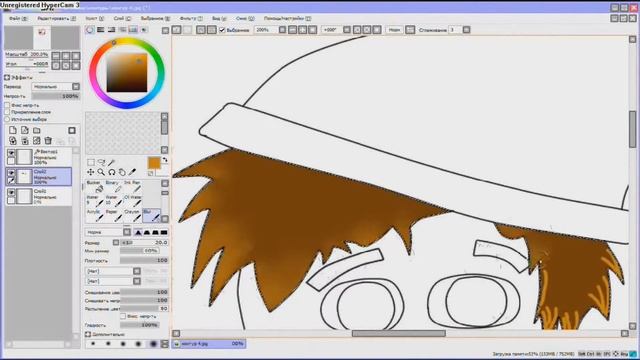Uncheck the Выбранное checkbox in toolbar

222,30
